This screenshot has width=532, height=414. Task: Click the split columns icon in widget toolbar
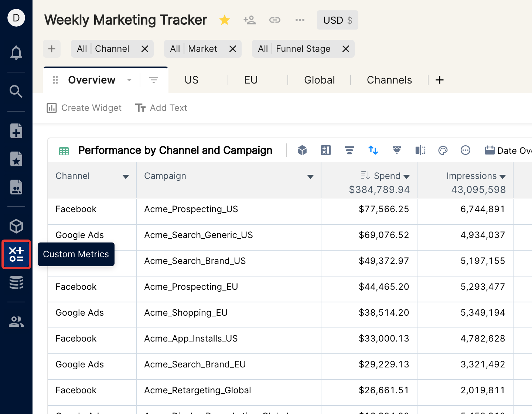pos(420,150)
